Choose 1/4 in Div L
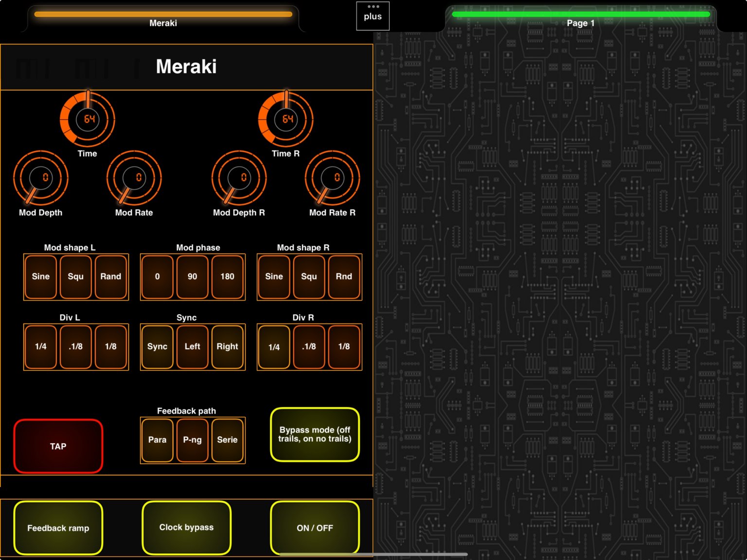Viewport: 747px width, 560px height. 41,347
